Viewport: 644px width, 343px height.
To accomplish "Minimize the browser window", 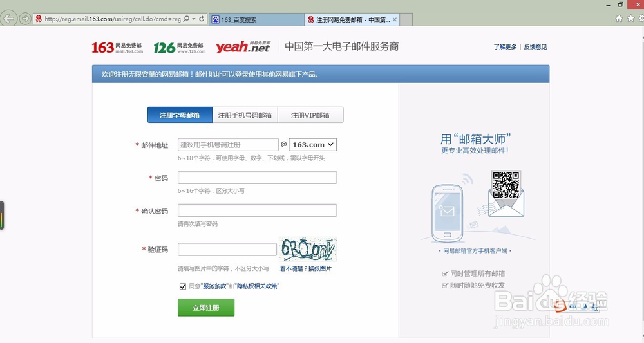I will click(609, 5).
